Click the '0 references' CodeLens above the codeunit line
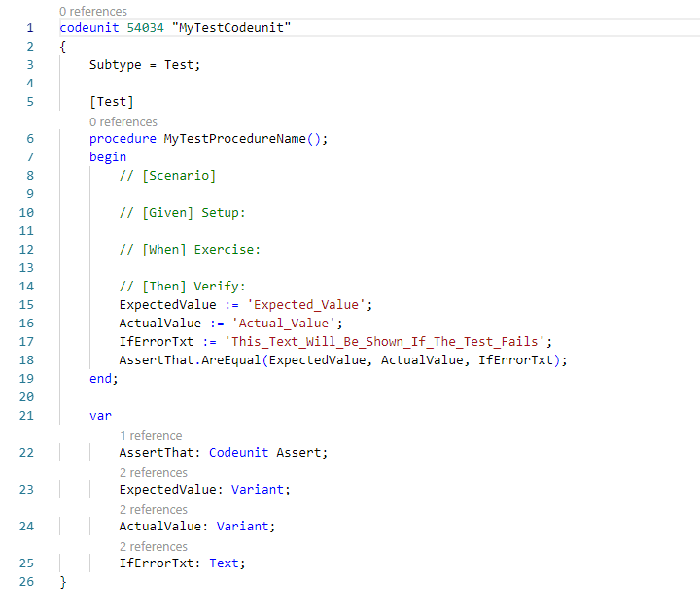The width and height of the screenshot is (700, 614). (93, 11)
